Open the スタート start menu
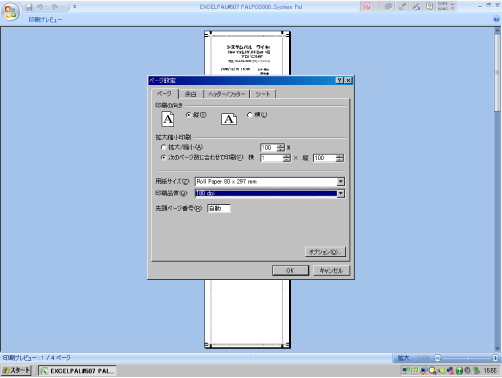This screenshot has width=502, height=378. click(x=16, y=370)
